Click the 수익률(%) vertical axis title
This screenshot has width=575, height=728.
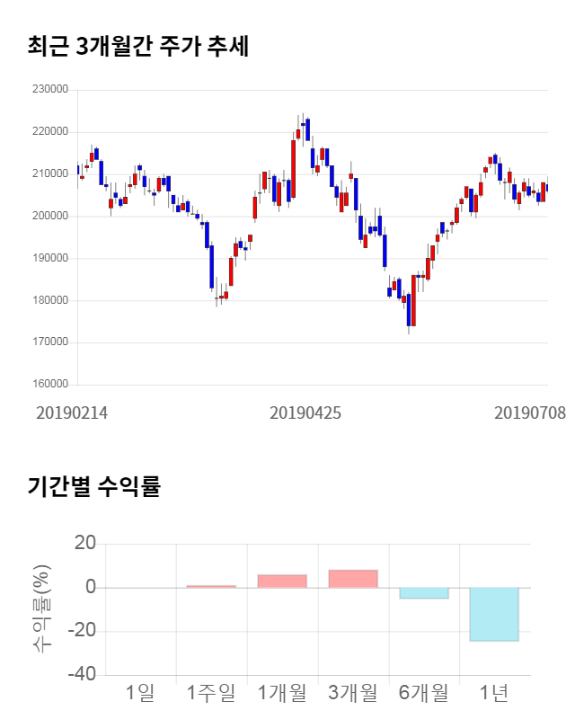coord(41,608)
